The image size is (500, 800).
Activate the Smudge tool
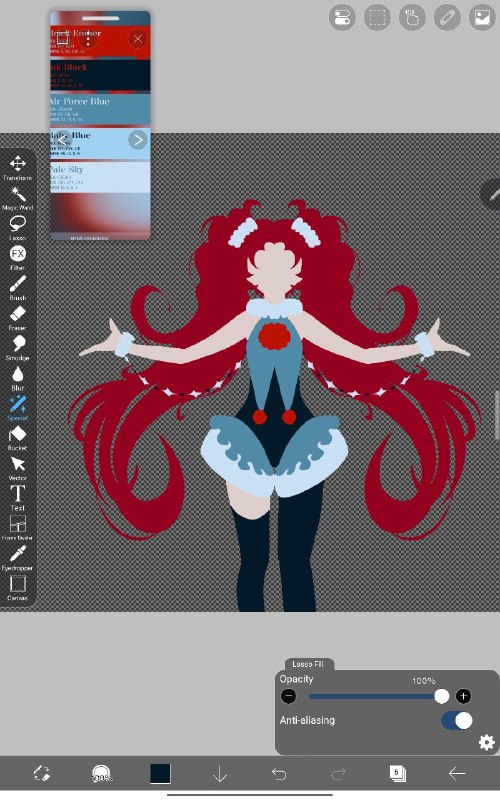17,348
